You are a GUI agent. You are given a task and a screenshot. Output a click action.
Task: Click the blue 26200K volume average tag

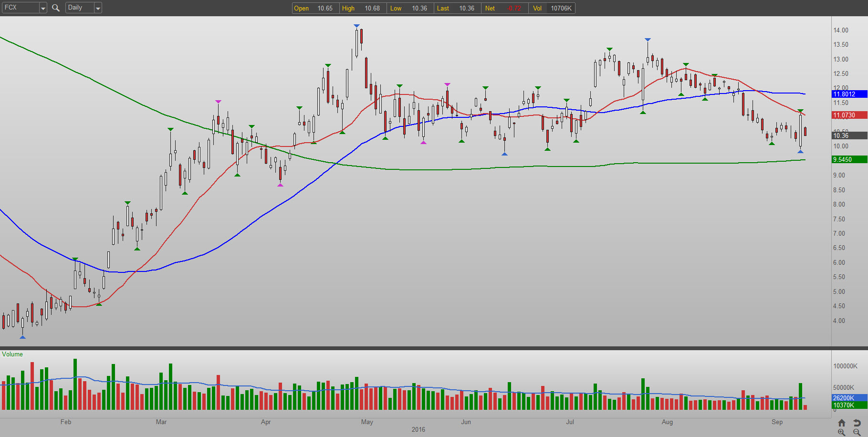click(x=849, y=398)
